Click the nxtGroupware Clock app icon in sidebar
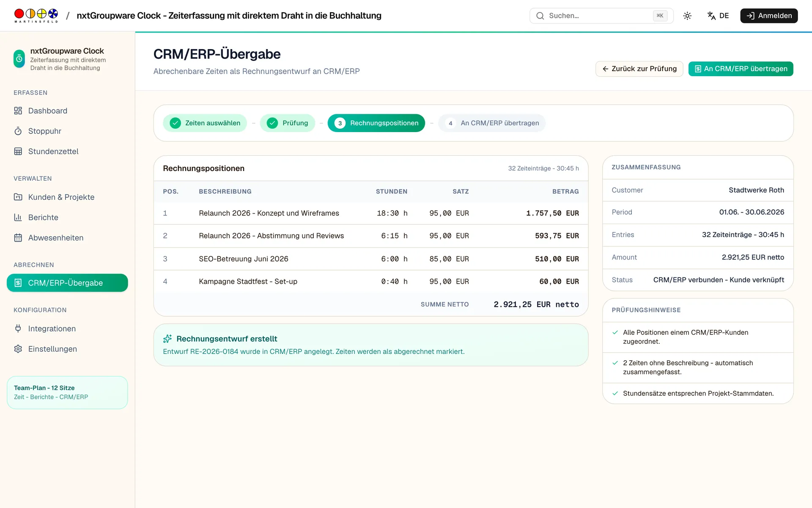The height and width of the screenshot is (508, 812). coord(19,59)
